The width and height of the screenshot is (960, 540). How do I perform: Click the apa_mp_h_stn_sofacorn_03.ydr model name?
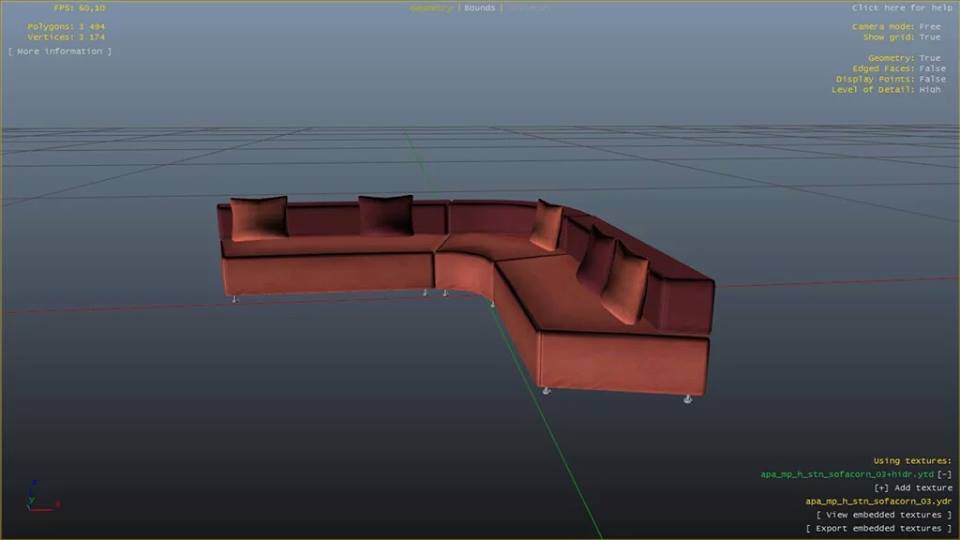[879, 501]
